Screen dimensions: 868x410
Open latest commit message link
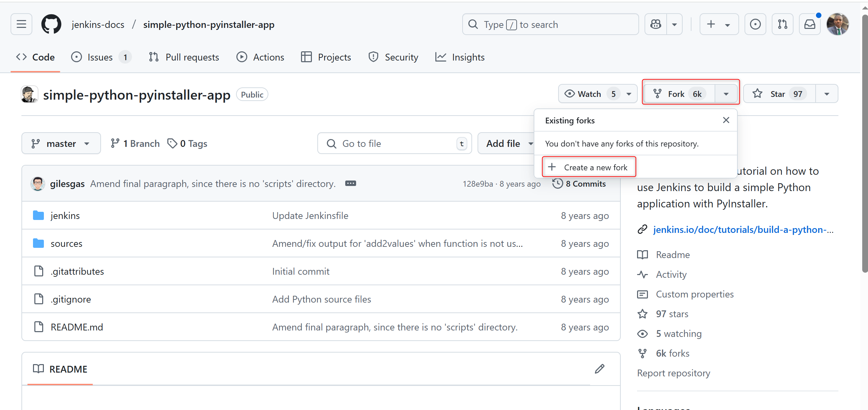(x=213, y=184)
